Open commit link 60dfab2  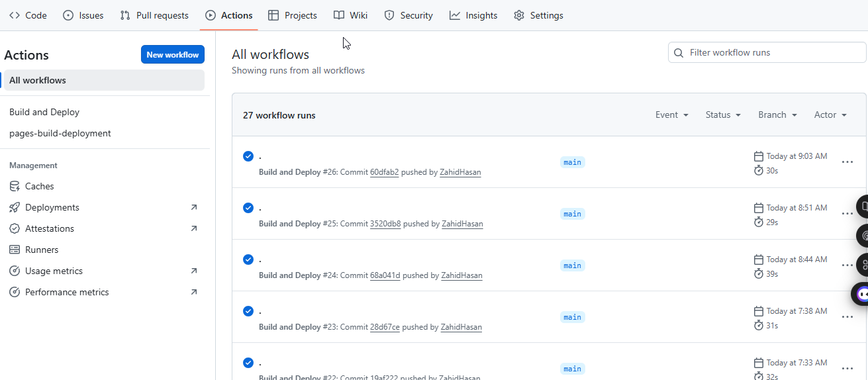point(384,172)
